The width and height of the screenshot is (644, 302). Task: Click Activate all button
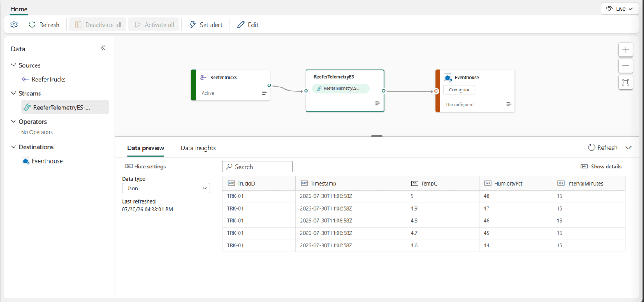[x=154, y=25]
